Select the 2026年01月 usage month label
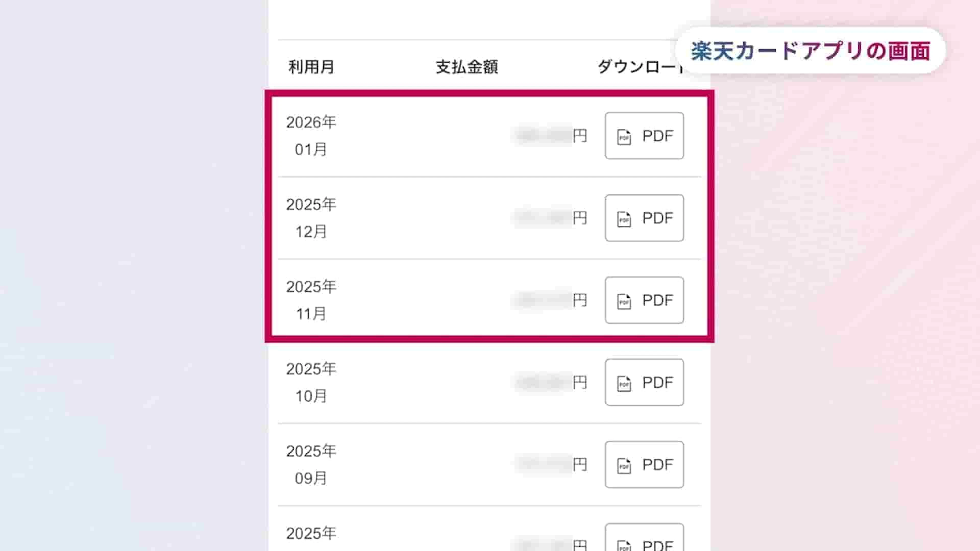This screenshot has width=980, height=551. point(311,136)
